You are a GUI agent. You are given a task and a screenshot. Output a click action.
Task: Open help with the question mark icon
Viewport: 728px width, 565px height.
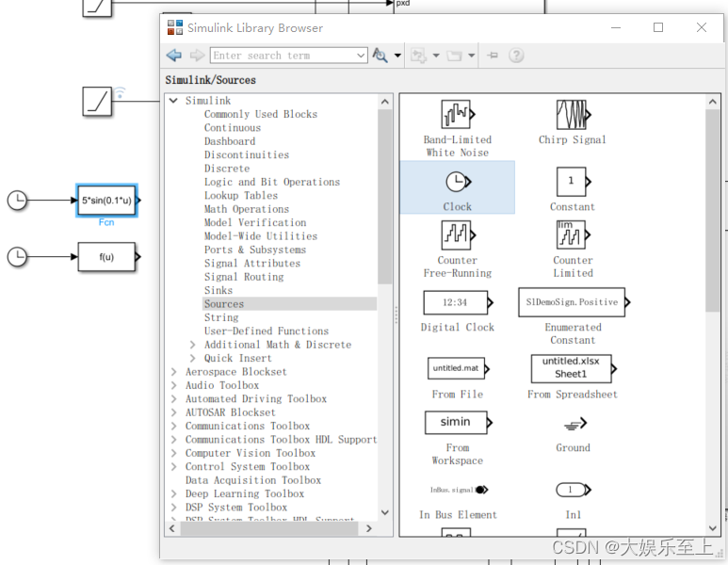[x=516, y=56]
